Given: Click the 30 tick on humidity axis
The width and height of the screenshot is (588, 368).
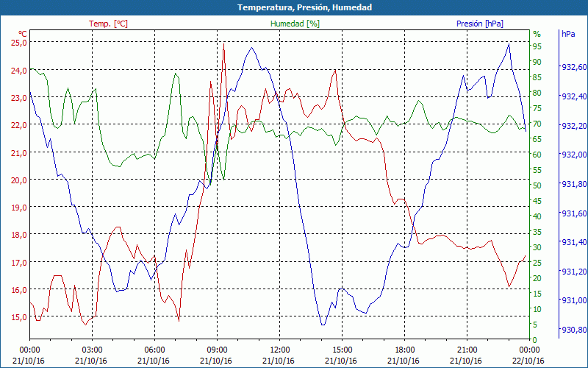Looking at the screenshot, I should click(537, 247).
